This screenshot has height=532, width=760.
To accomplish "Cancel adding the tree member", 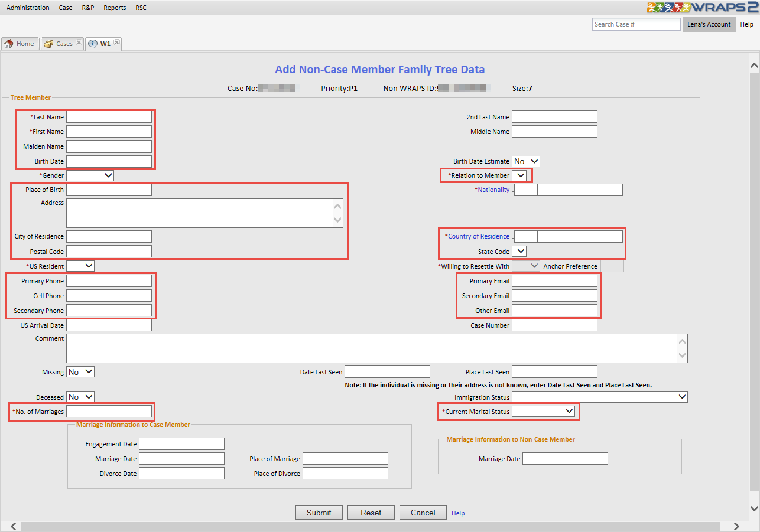I will (423, 513).
